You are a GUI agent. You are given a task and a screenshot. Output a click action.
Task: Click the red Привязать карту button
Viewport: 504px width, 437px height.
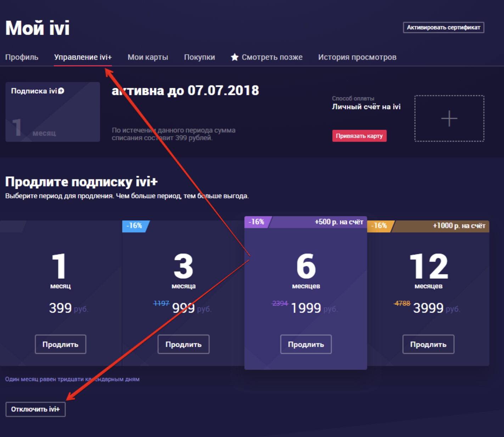359,136
